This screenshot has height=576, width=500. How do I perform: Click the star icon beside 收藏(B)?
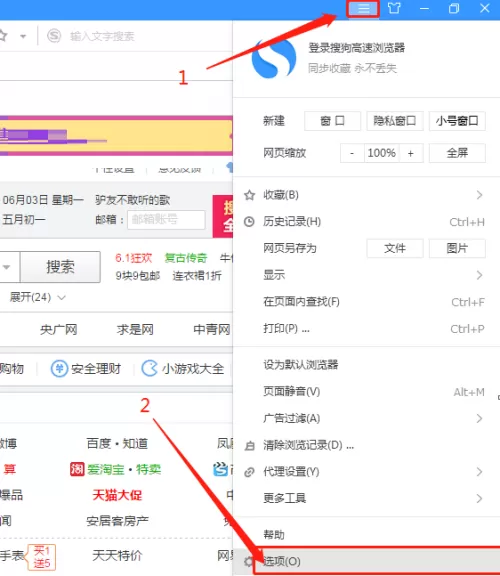[249, 195]
